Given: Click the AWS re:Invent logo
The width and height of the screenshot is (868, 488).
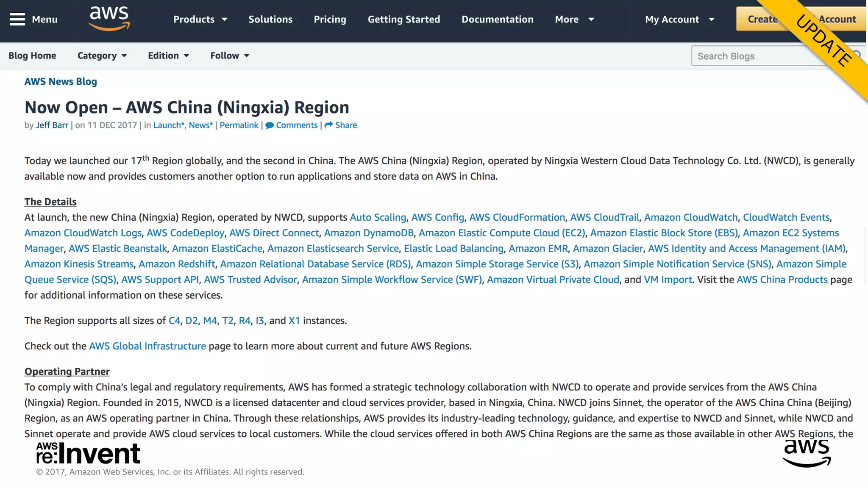Looking at the screenshot, I should [88, 453].
